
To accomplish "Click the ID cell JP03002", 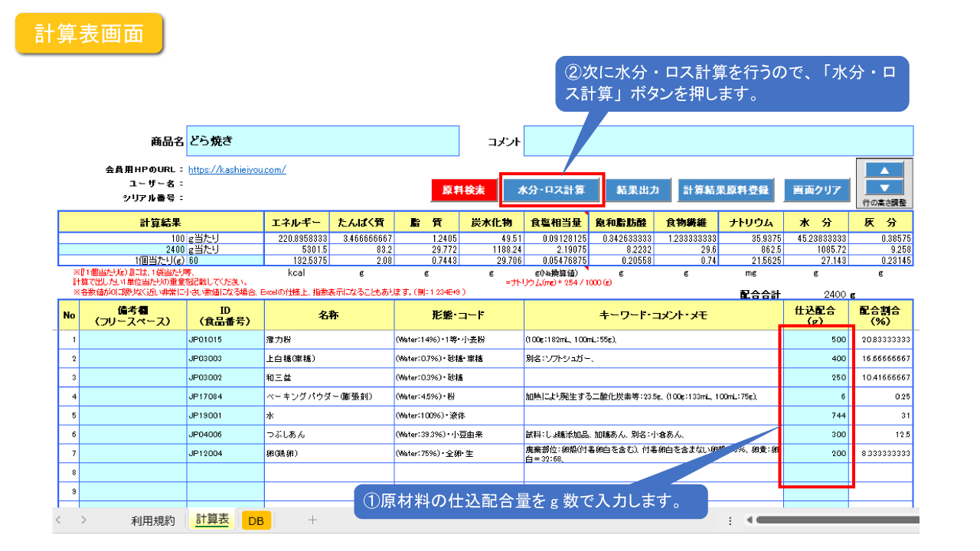I will click(225, 377).
